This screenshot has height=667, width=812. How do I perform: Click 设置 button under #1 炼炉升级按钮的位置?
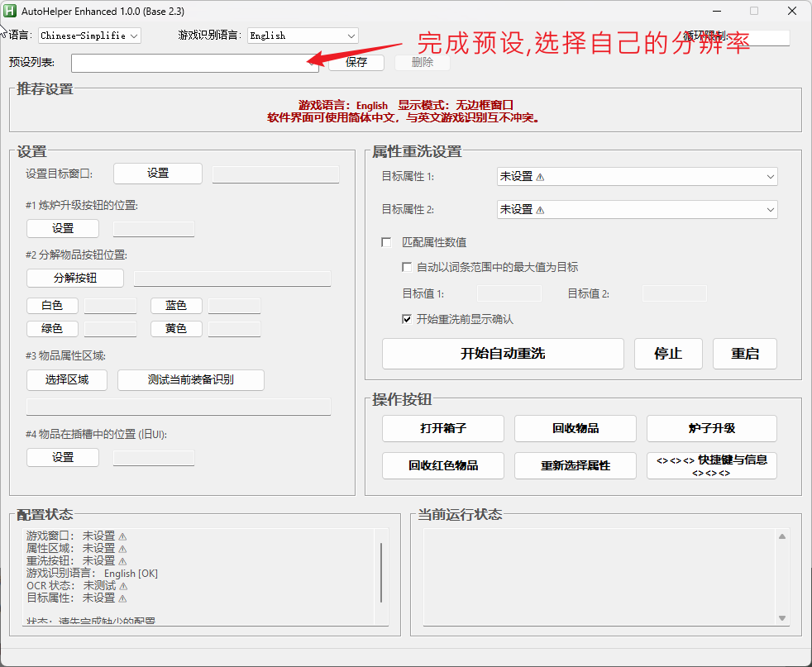(x=63, y=228)
